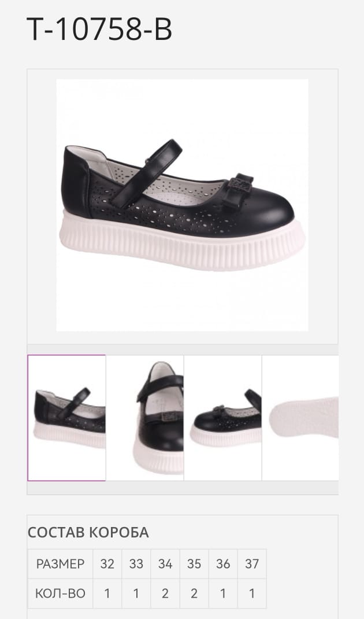Select size 37 cell
364x619 pixels.
pyautogui.click(x=251, y=563)
